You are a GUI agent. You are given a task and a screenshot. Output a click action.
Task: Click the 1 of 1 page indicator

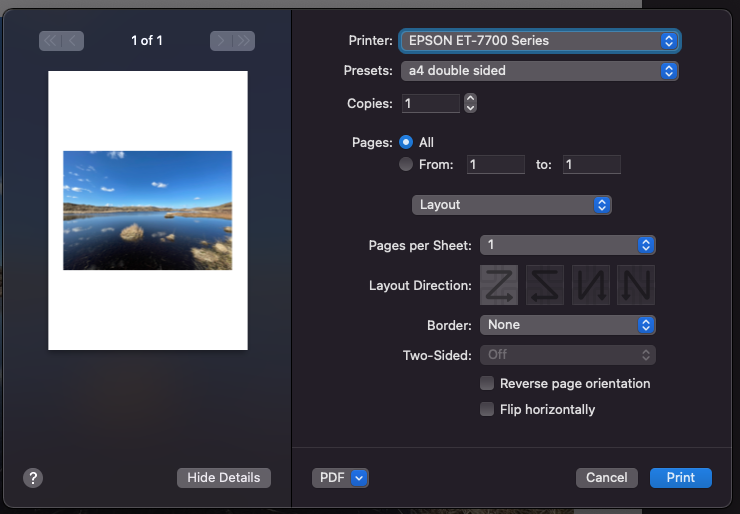click(x=147, y=41)
